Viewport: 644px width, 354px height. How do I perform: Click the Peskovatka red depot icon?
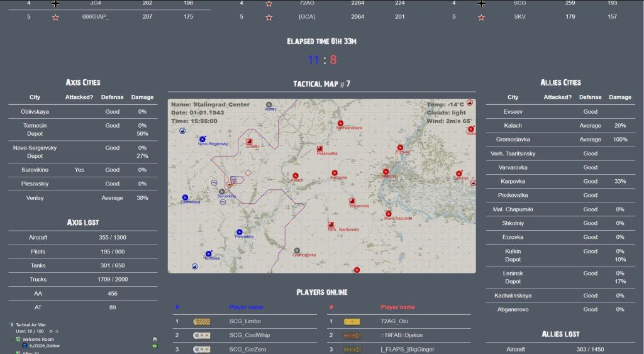point(321,148)
